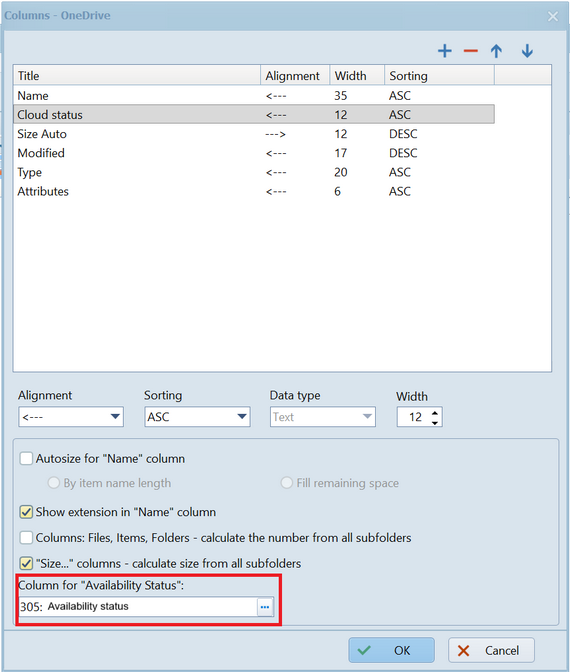Viewport: 570px width, 672px height.
Task: Click the width value 20 of Type
Action: tap(341, 172)
